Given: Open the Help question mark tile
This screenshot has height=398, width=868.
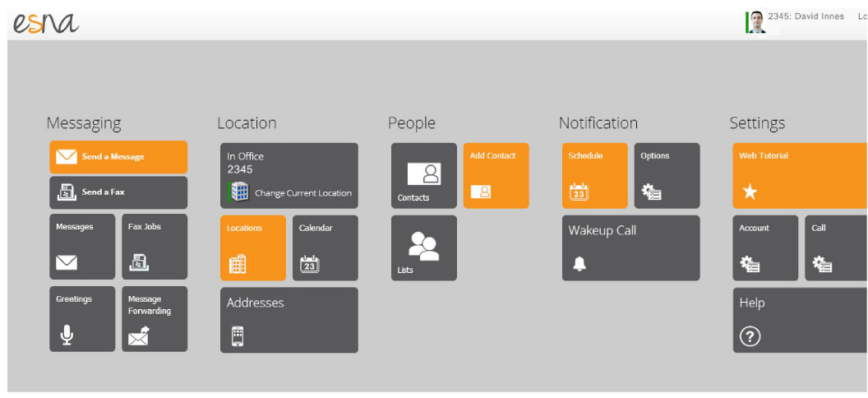Looking at the screenshot, I should point(801,320).
